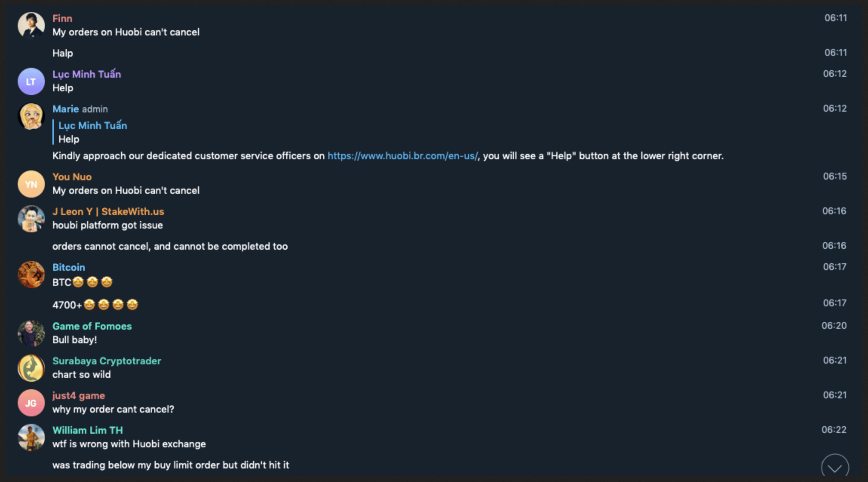868x482 pixels.
Task: Select the "Bull baby!" message
Action: click(75, 340)
